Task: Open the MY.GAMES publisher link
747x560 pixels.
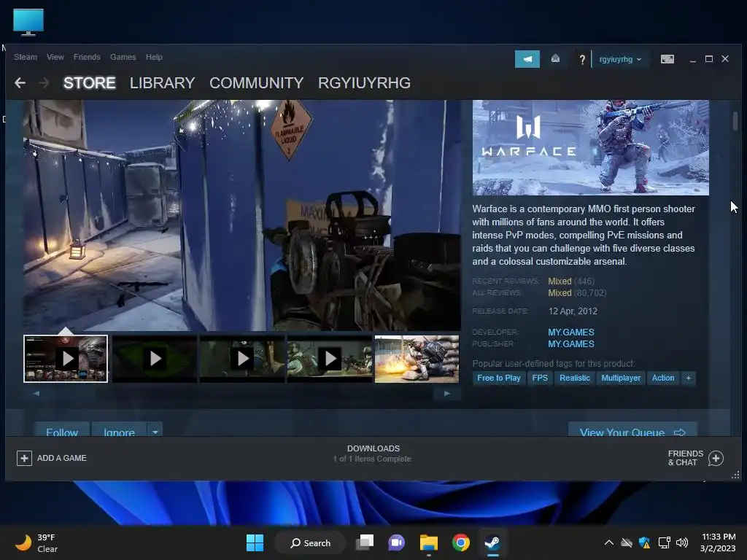Action: tap(570, 344)
